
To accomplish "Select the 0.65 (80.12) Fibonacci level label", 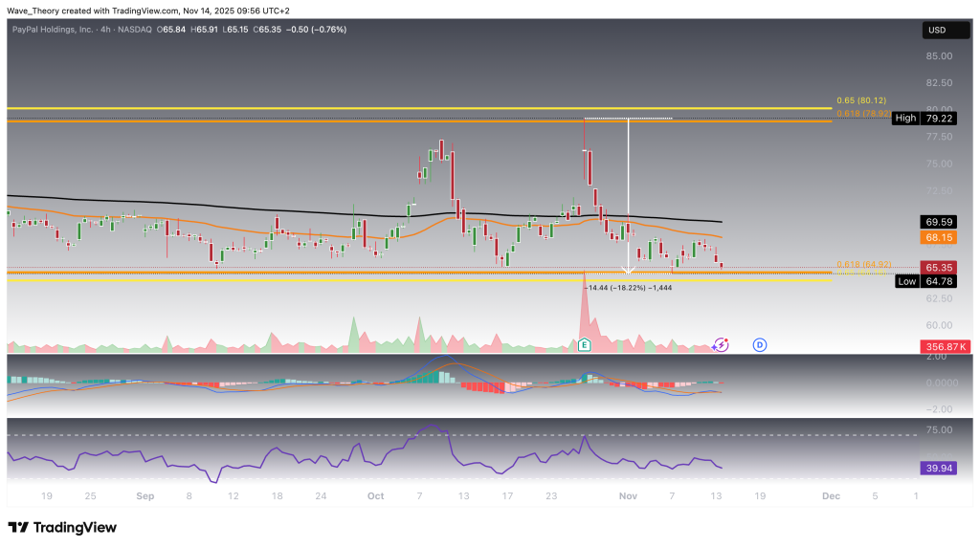I will coord(863,100).
